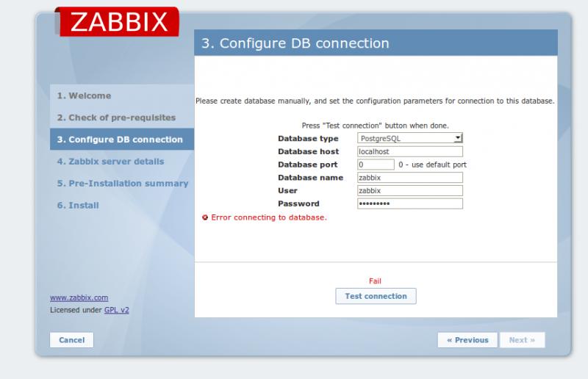Viewport: 588px width, 379px height.
Task: Click the 'Password' label
Action: [x=298, y=203]
